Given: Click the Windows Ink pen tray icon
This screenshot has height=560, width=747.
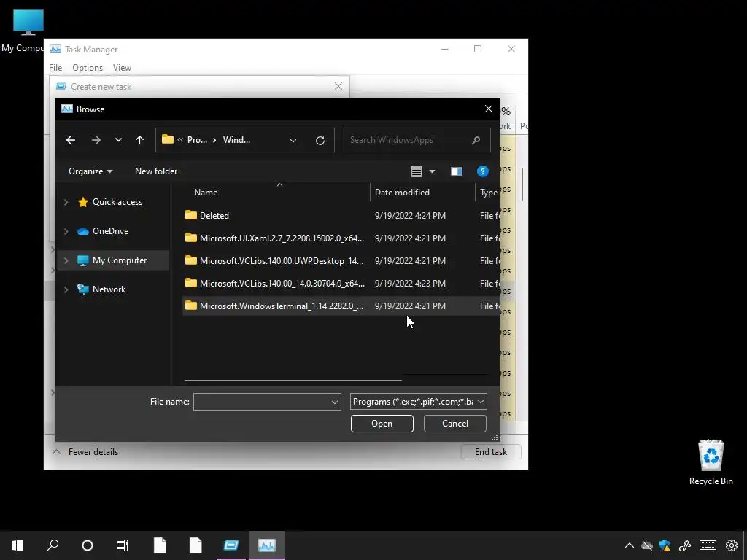Looking at the screenshot, I should click(x=685, y=545).
